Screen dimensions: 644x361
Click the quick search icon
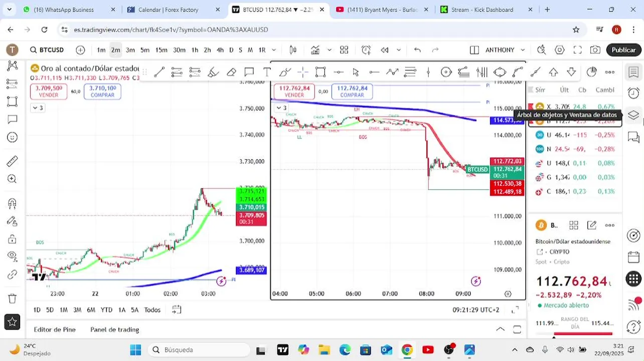541,50
